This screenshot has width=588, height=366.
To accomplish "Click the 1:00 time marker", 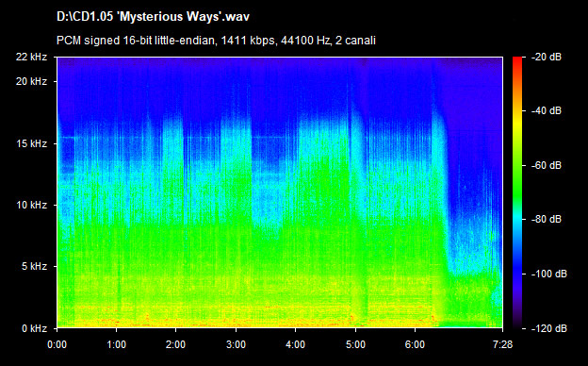I will click(x=117, y=344).
